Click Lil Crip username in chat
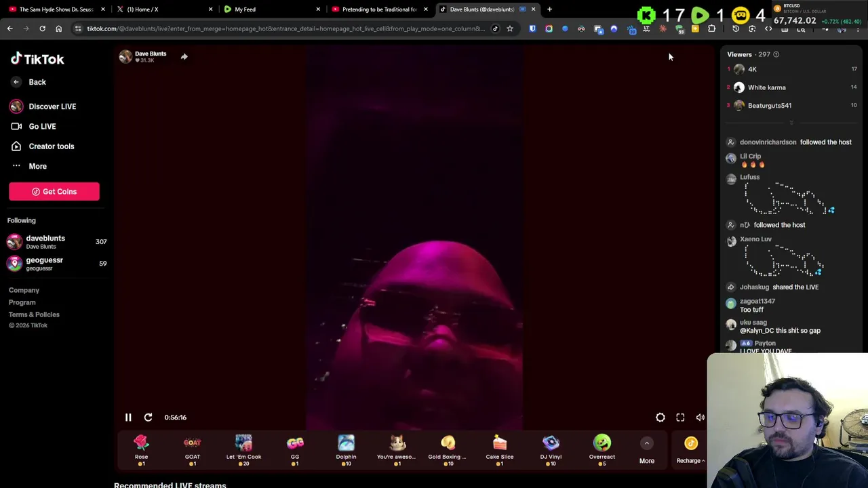This screenshot has height=488, width=868. pyautogui.click(x=750, y=157)
